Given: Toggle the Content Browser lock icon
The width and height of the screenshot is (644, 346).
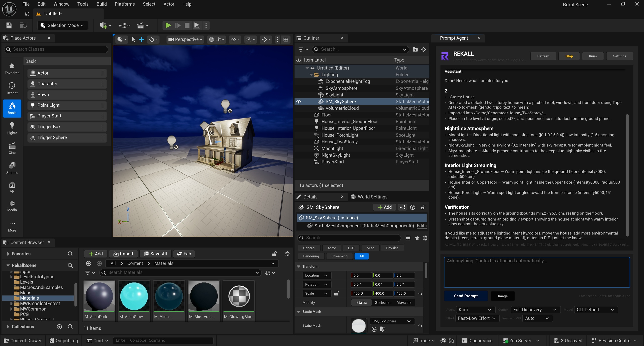Looking at the screenshot, I should click(274, 254).
